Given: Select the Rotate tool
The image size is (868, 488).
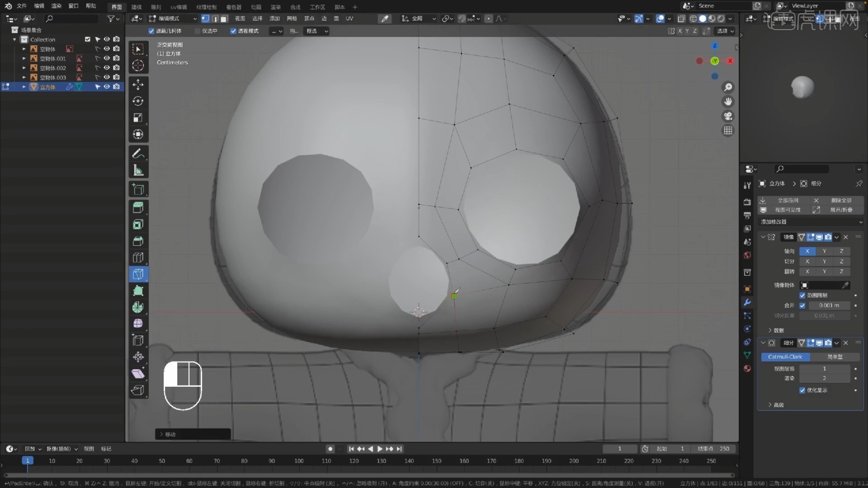Looking at the screenshot, I should 138,101.
